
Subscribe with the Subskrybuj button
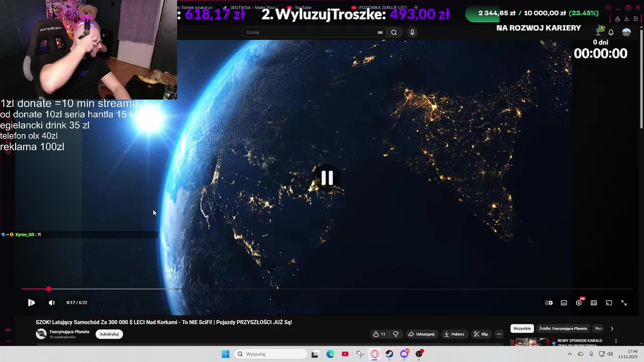point(109,334)
